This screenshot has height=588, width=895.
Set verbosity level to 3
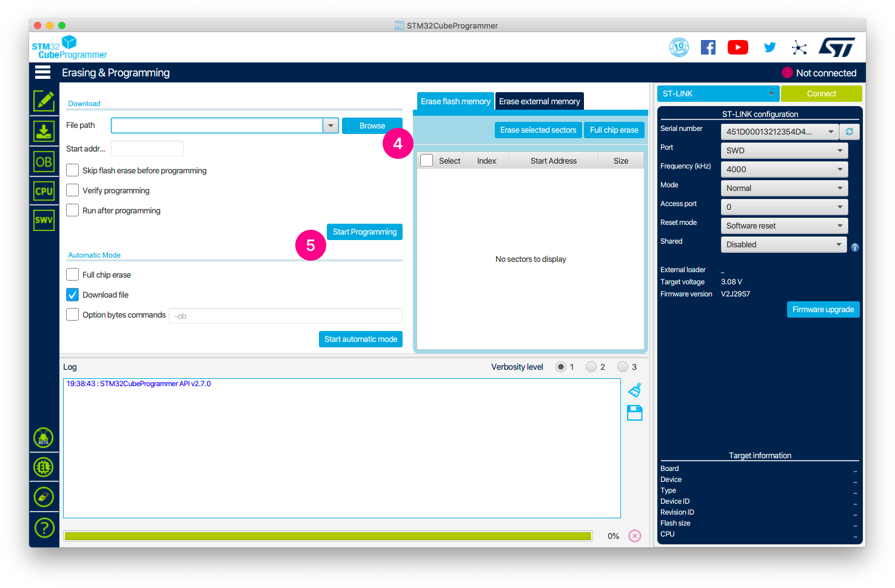click(623, 367)
